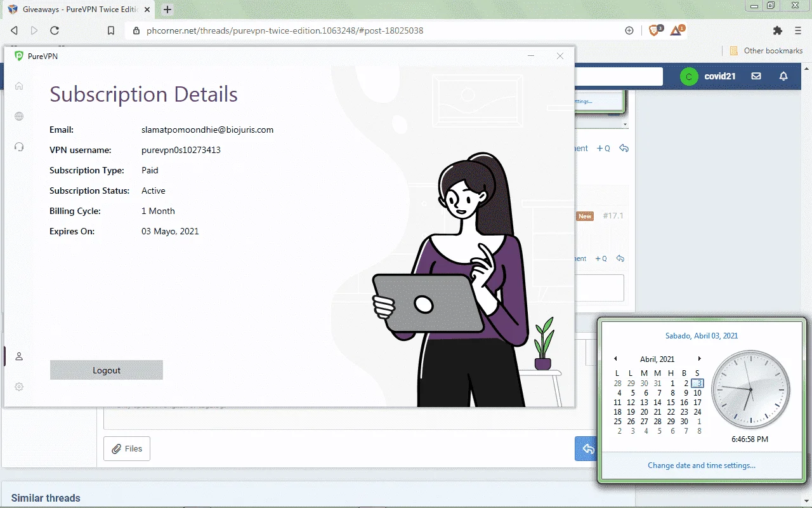Image resolution: width=812 pixels, height=508 pixels.
Task: Click the email slamatpomoondhie@biojuris.com text
Action: point(207,130)
